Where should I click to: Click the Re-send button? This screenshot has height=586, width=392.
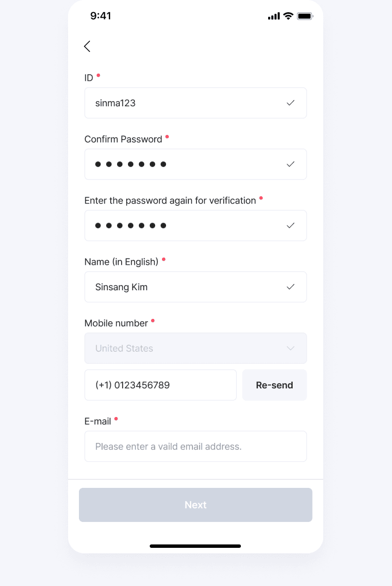(274, 385)
